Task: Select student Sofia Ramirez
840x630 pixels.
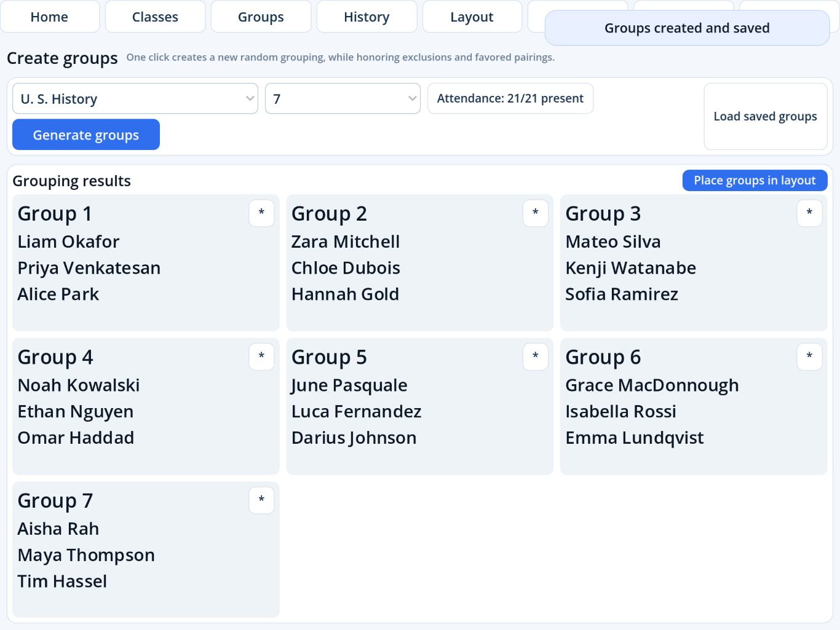Action: pyautogui.click(x=622, y=294)
